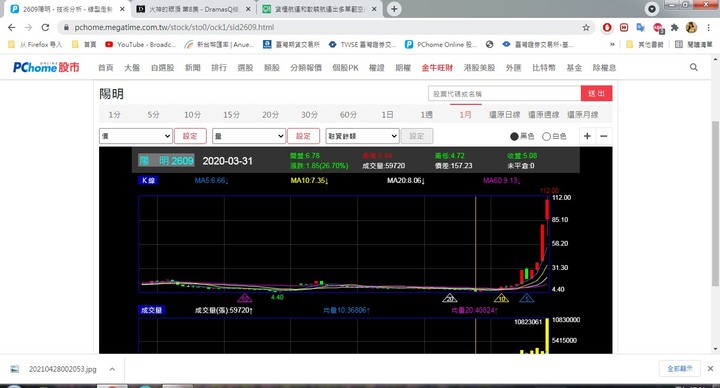Screen dimensions: 720x388
Task: Select the 白色 color radio button
Action: click(546, 136)
